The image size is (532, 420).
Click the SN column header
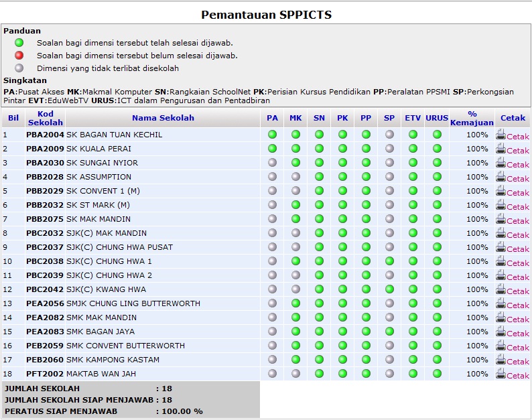[x=319, y=118]
